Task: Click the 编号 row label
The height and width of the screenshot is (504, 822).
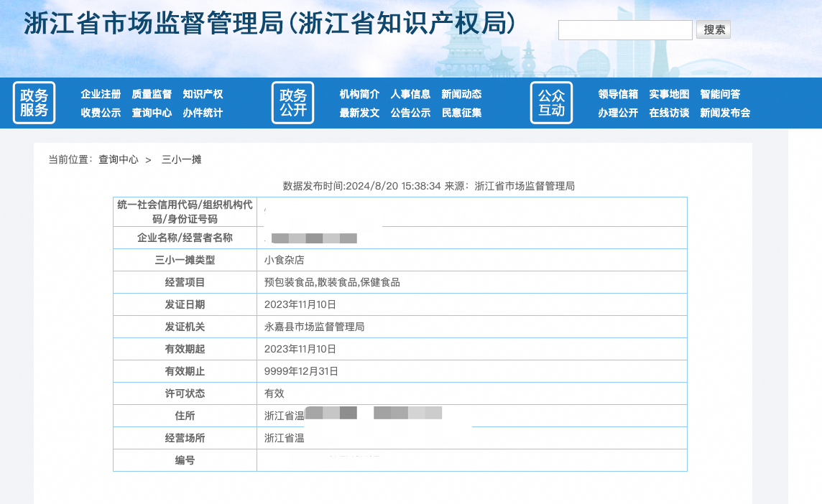Action: [x=185, y=460]
